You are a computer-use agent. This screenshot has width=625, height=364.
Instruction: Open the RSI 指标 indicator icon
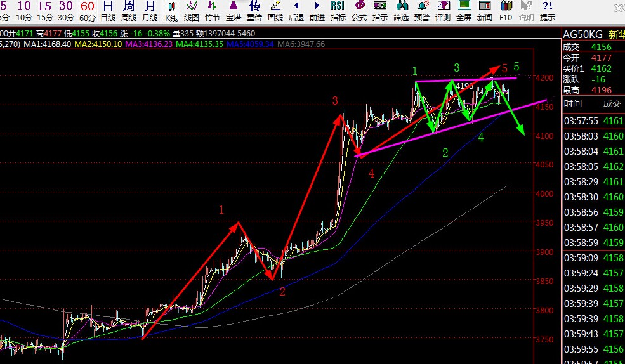pyautogui.click(x=338, y=11)
